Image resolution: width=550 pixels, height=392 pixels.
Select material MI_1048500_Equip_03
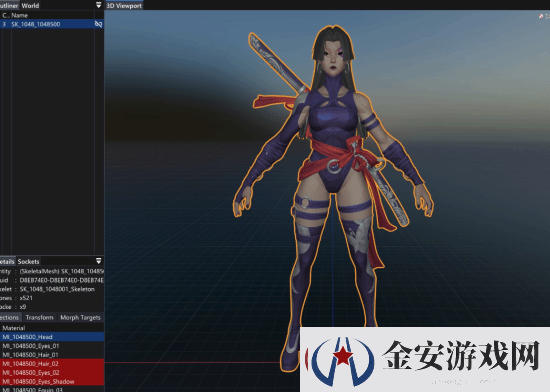(x=52, y=389)
